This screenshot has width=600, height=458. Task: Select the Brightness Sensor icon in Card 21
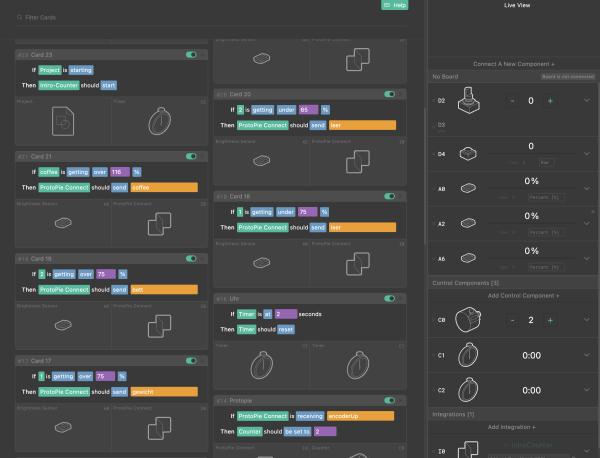(x=63, y=223)
